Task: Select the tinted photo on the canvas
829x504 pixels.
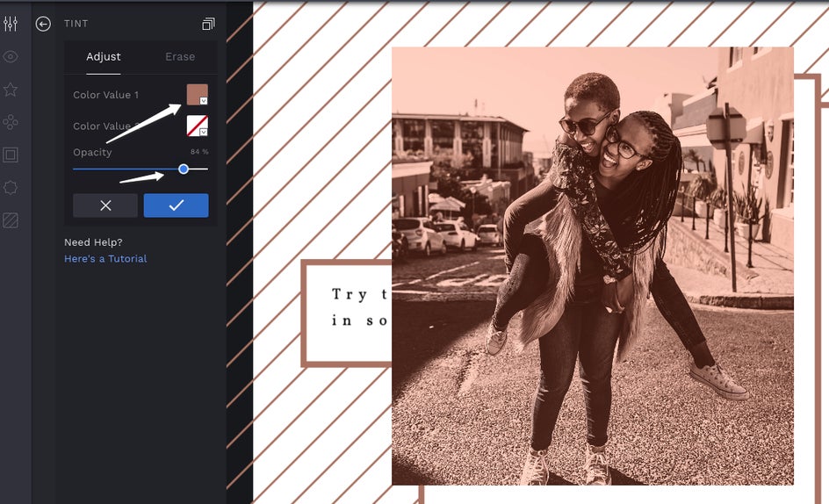Action: point(593,266)
